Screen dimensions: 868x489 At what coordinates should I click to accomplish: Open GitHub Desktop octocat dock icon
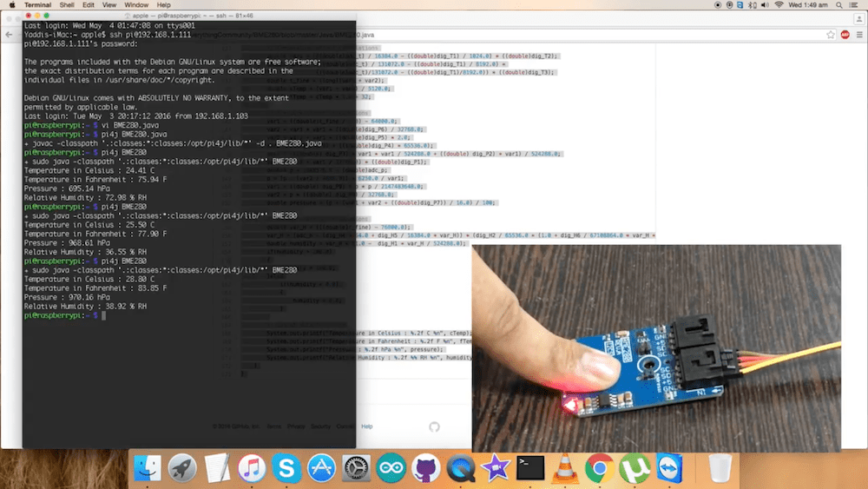[425, 468]
